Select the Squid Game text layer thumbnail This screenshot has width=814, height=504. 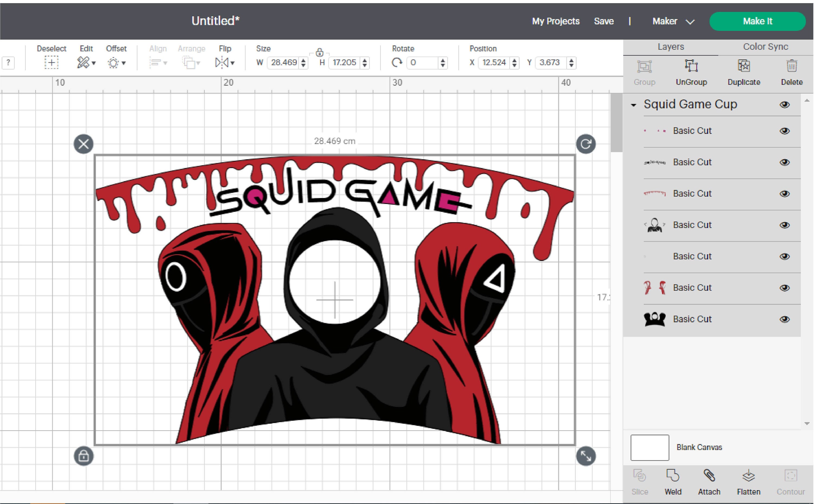(x=655, y=162)
